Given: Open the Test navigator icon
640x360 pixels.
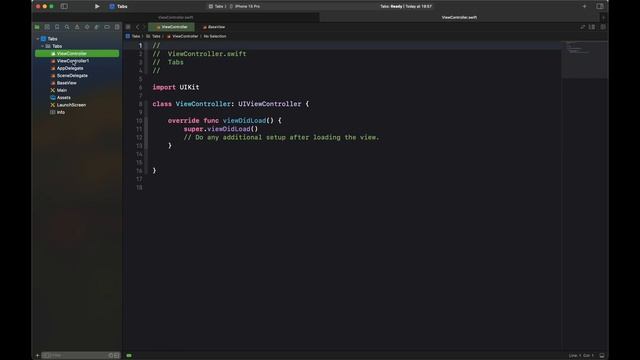Looking at the screenshot, I should pyautogui.click(x=87, y=27).
